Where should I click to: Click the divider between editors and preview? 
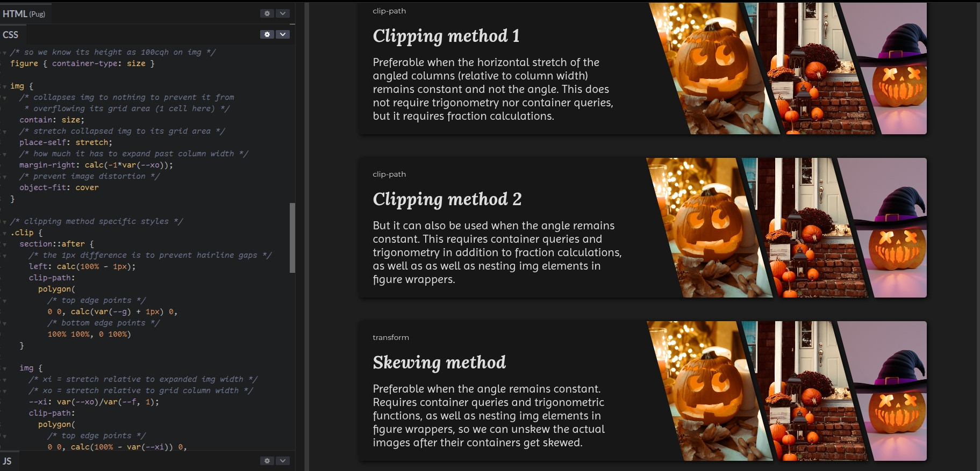(x=306, y=236)
